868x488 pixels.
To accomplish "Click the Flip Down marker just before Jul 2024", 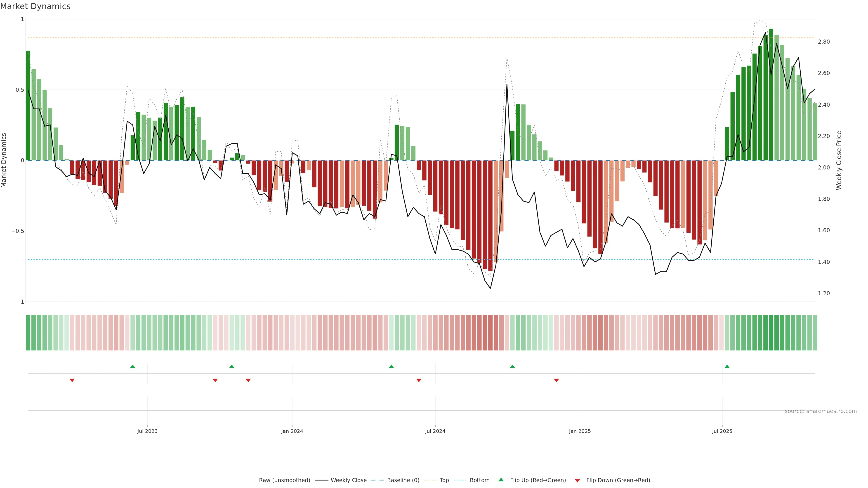I will pyautogui.click(x=419, y=380).
